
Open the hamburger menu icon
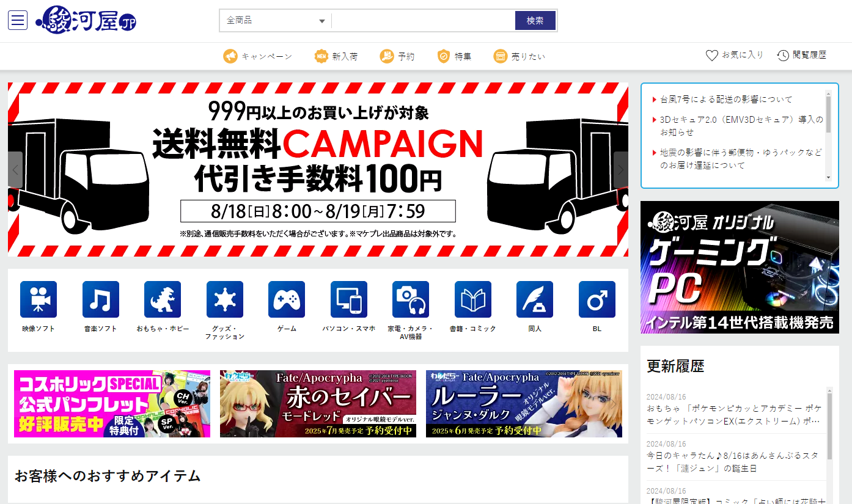coord(18,20)
